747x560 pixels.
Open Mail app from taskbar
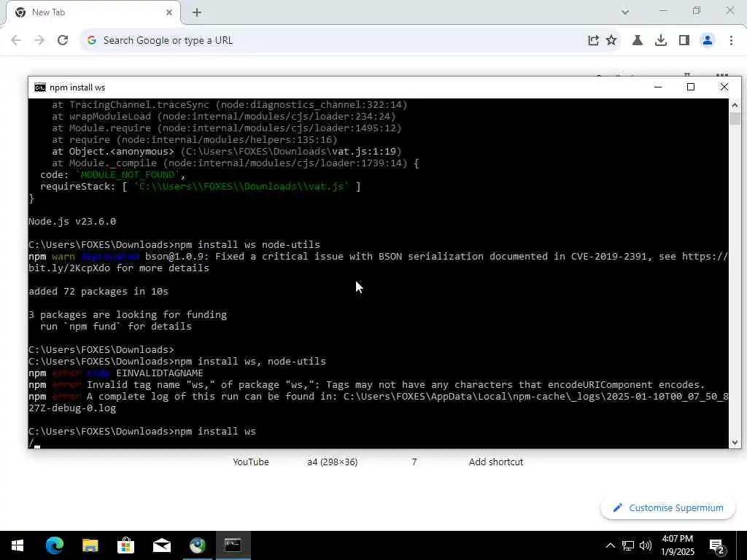pyautogui.click(x=161, y=545)
